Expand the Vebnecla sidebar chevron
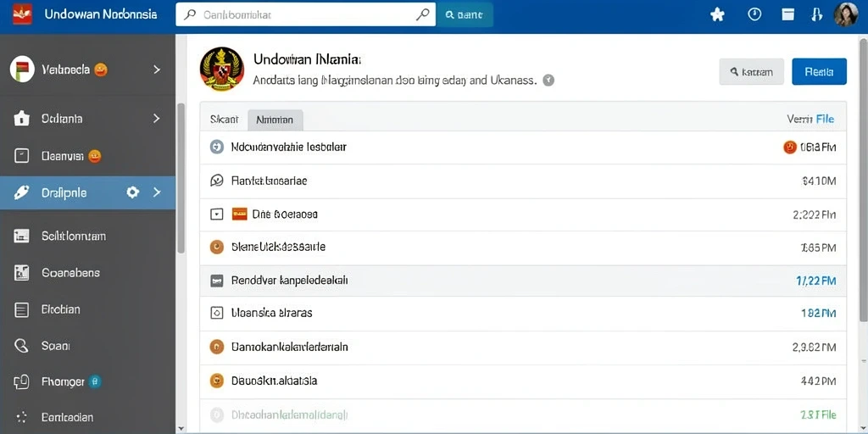Image resolution: width=868 pixels, height=434 pixels. (x=157, y=70)
